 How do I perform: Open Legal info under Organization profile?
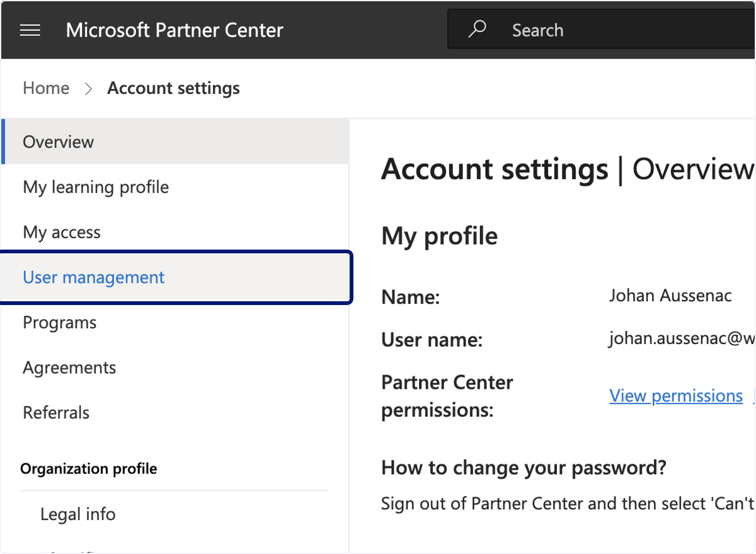click(x=78, y=514)
